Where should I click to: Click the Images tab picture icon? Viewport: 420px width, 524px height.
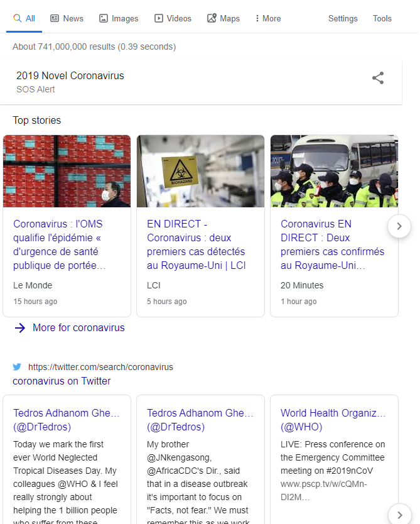[104, 18]
